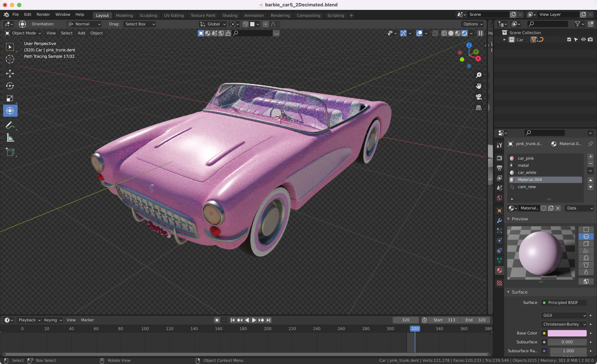Open the File menu

coord(15,15)
